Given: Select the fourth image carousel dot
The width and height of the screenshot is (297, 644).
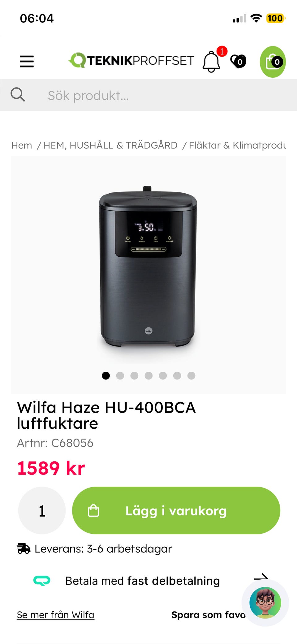Looking at the screenshot, I should tap(148, 376).
